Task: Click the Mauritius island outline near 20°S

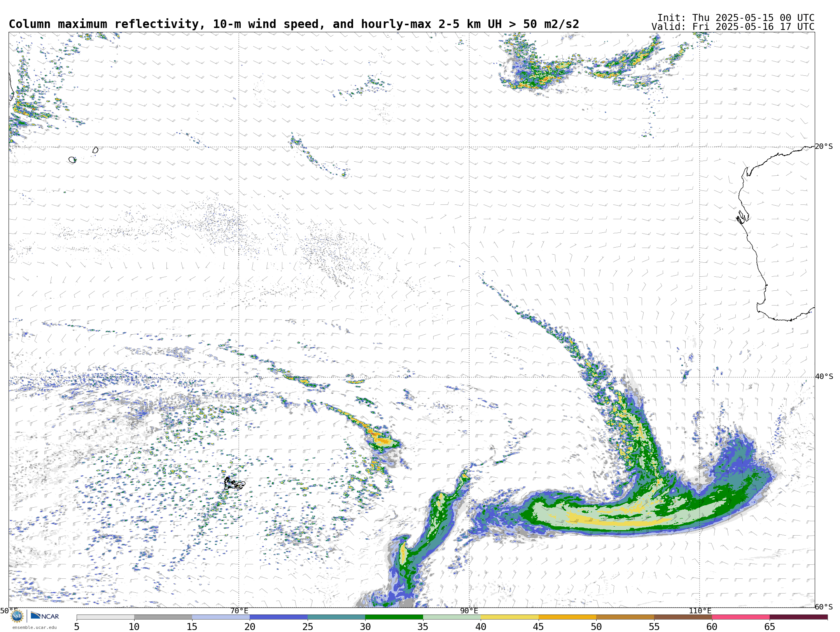Action: (95, 150)
